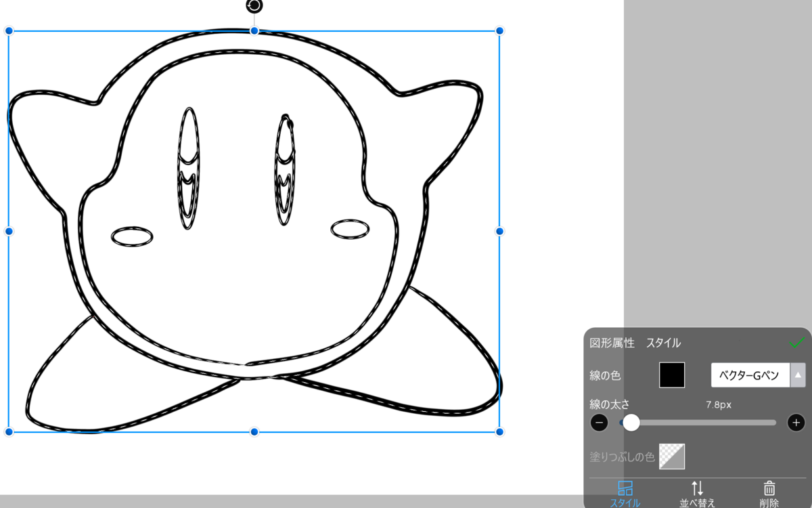
Task: Click the 図形属性 panel title
Action: click(x=612, y=343)
